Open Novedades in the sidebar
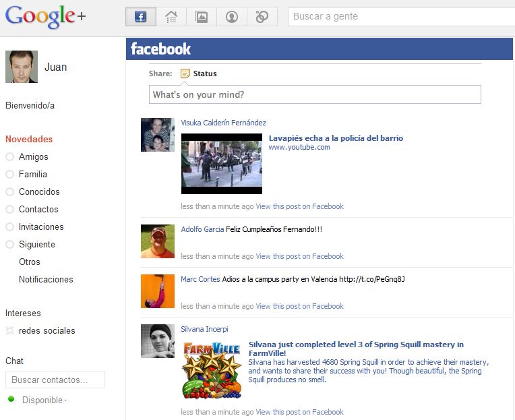 point(29,139)
